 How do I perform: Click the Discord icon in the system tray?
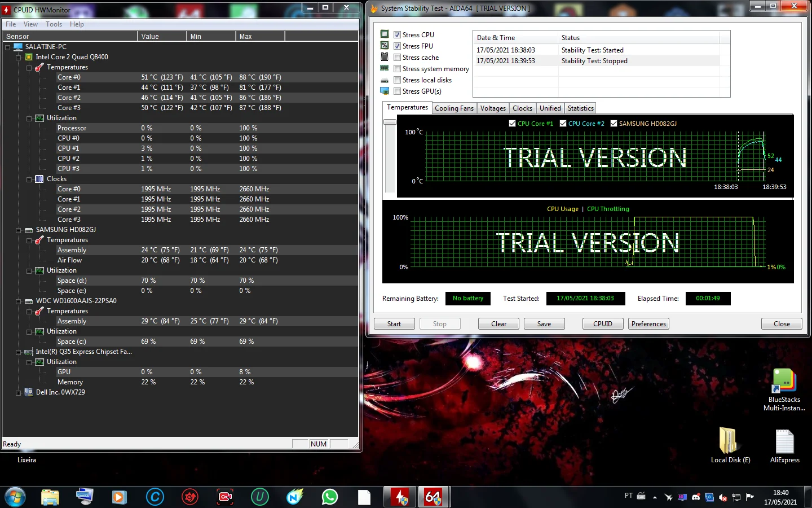tap(696, 497)
